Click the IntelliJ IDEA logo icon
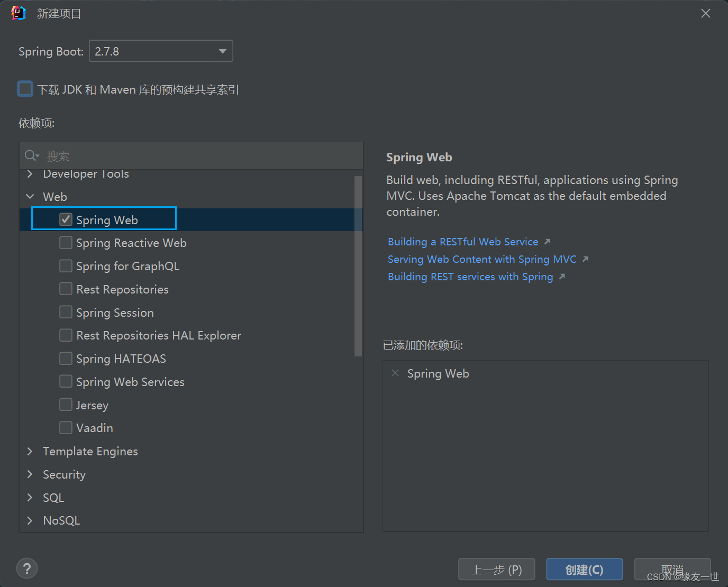 click(19, 13)
